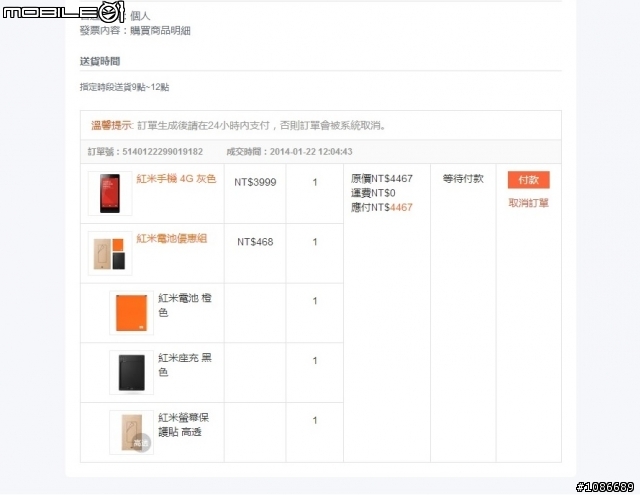The height and width of the screenshot is (495, 640).
Task: Click the orange 付款 pay button
Action: [529, 180]
